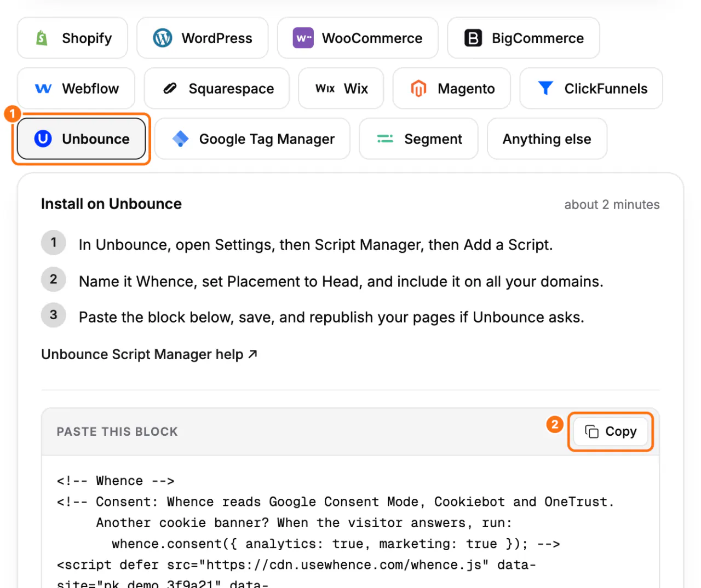Click the Webflow logo icon

pyautogui.click(x=43, y=89)
